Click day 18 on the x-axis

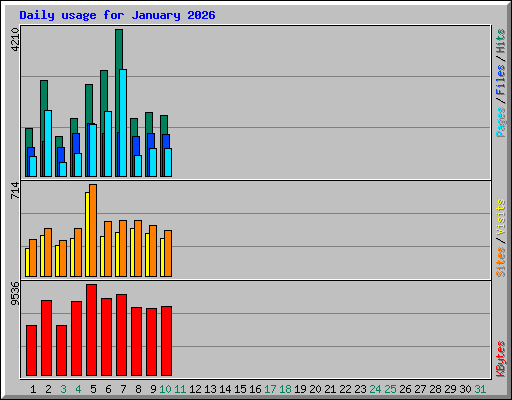tap(285, 389)
